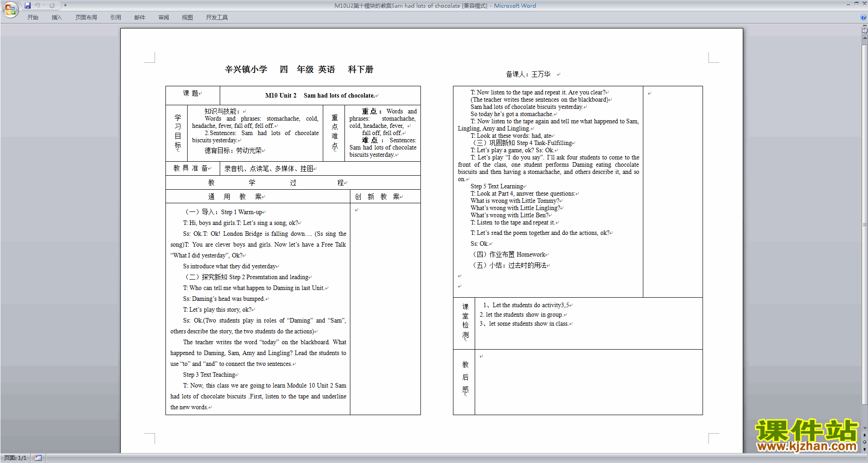Open the 插入 ribbon tab

[57, 17]
